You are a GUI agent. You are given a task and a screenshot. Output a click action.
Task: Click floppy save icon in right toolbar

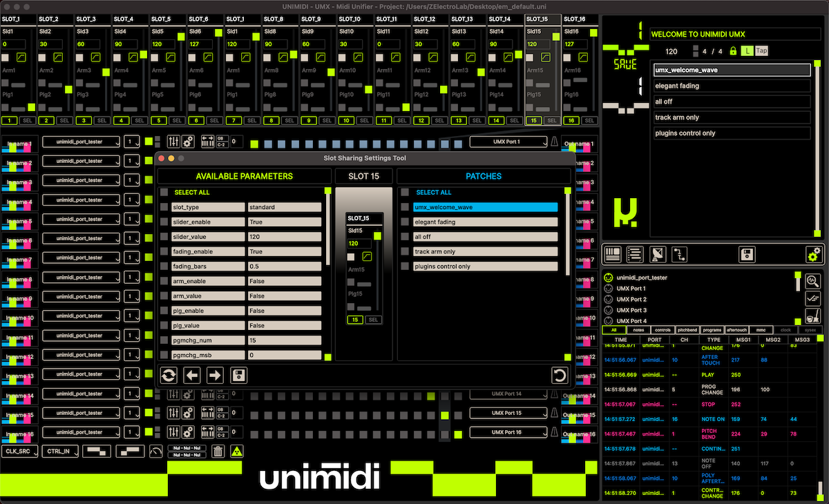(x=747, y=254)
